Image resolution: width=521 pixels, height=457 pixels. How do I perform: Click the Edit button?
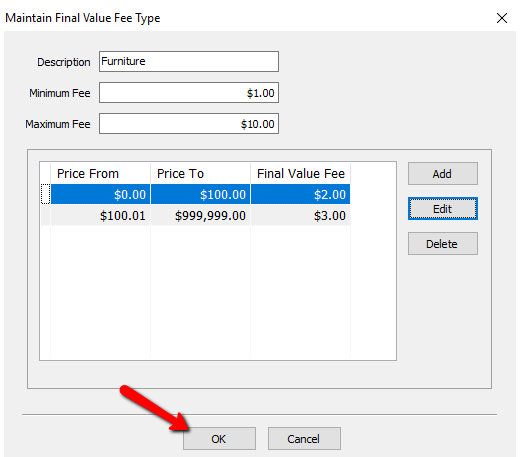point(443,209)
